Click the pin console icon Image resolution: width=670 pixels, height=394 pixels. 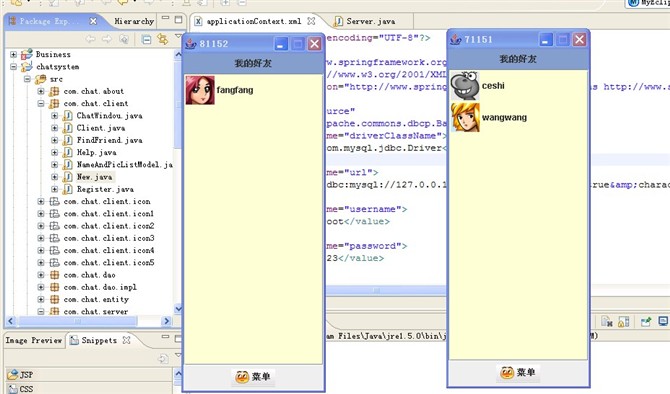pos(646,322)
